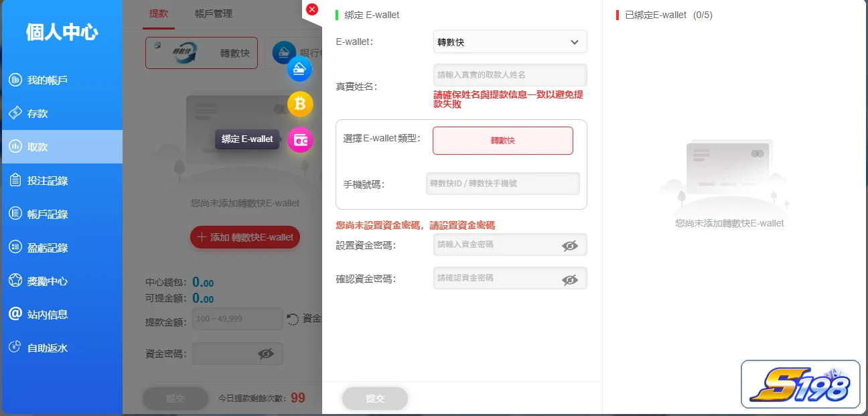Switch to the 提款 tab
This screenshot has height=416, width=868.
click(x=159, y=13)
